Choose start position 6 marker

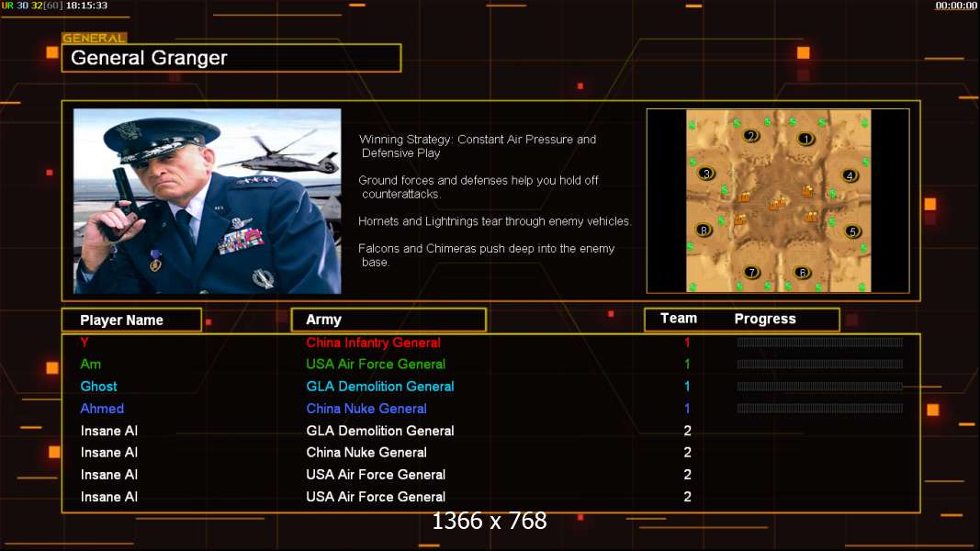pos(802,273)
